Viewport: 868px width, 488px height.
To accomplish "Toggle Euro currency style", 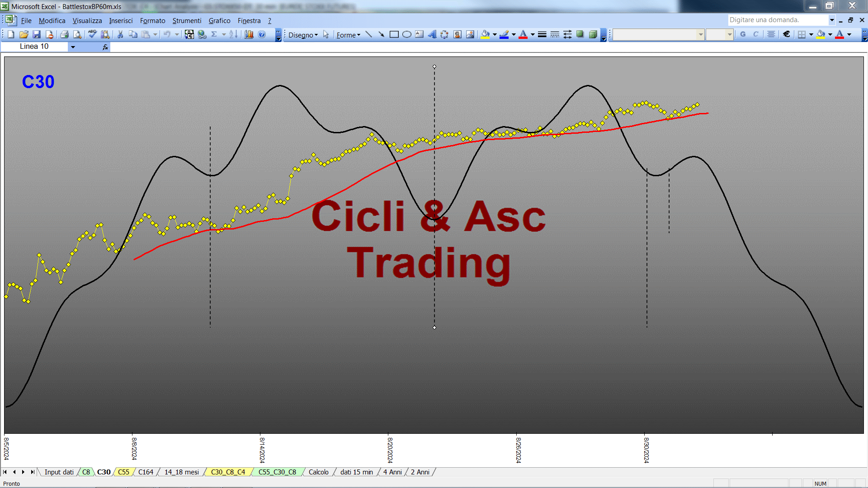I will (787, 34).
